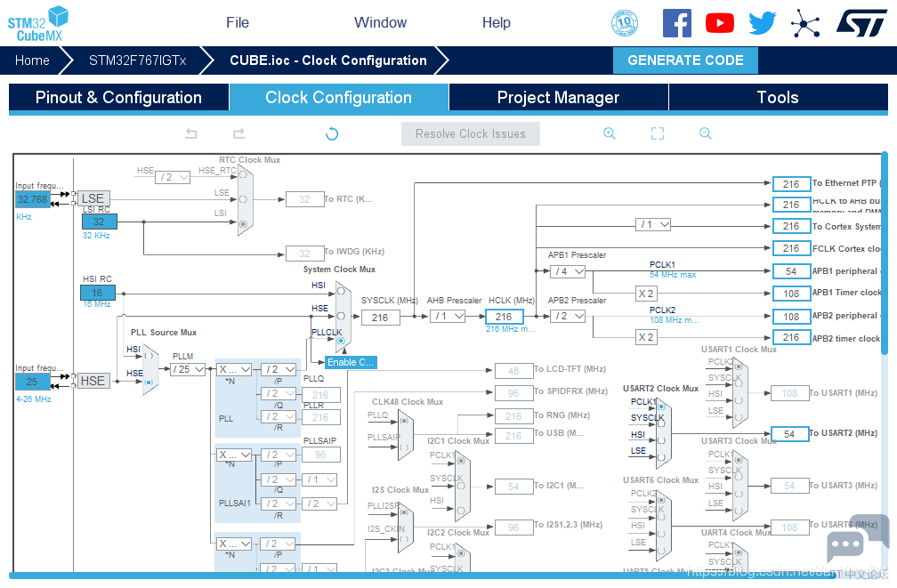
Task: Open the APB1 Prescaler /4 dropdown
Action: [x=568, y=271]
